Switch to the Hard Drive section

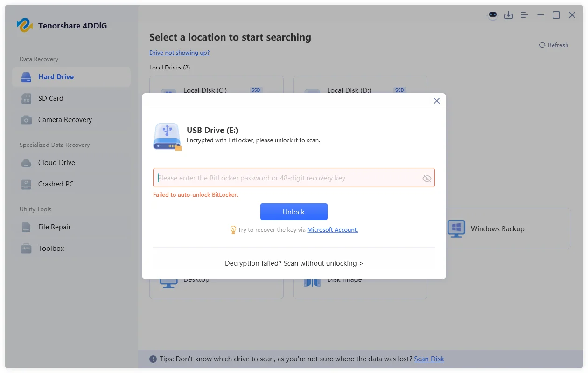(56, 76)
